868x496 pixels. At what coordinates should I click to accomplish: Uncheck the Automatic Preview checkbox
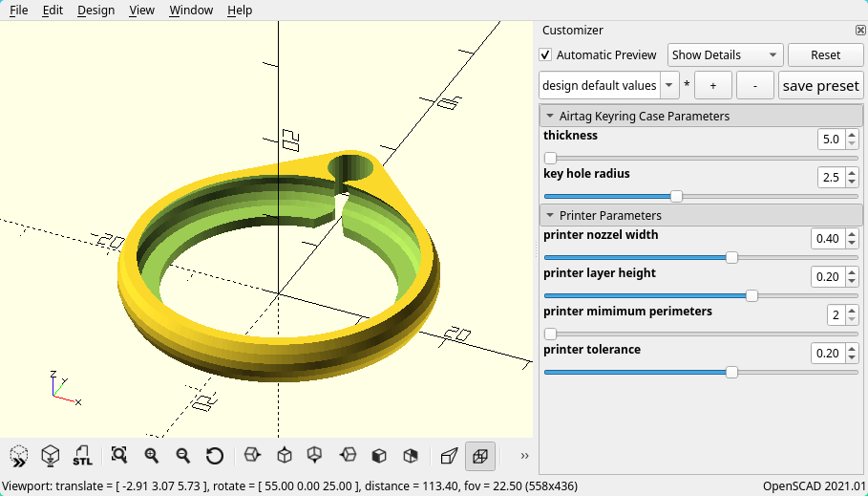click(545, 55)
